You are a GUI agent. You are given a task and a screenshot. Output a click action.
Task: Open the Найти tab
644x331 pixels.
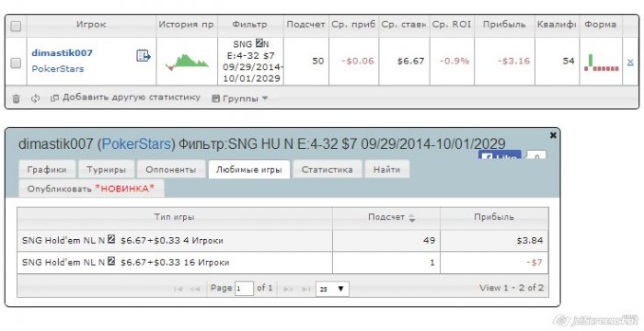tap(387, 169)
